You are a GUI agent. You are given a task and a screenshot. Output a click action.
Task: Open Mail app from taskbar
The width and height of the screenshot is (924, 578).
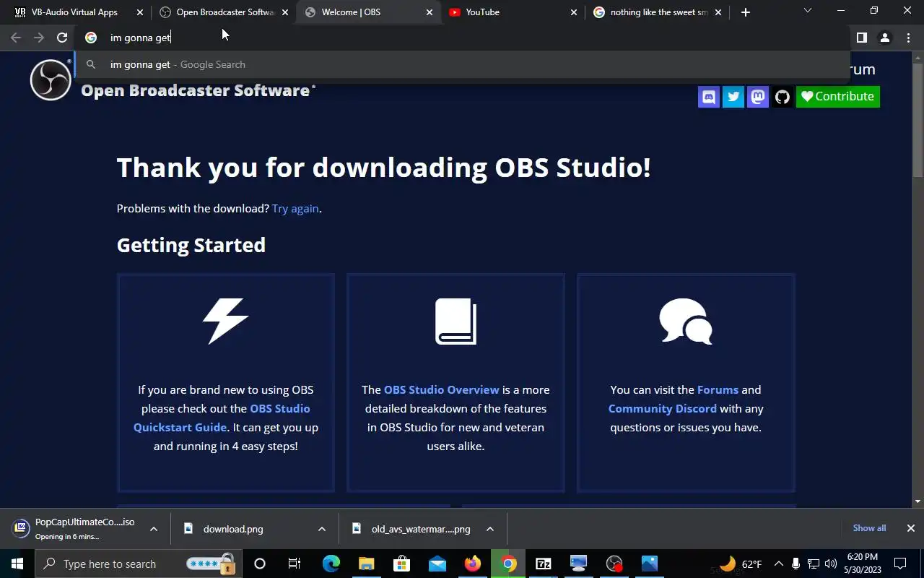(437, 564)
